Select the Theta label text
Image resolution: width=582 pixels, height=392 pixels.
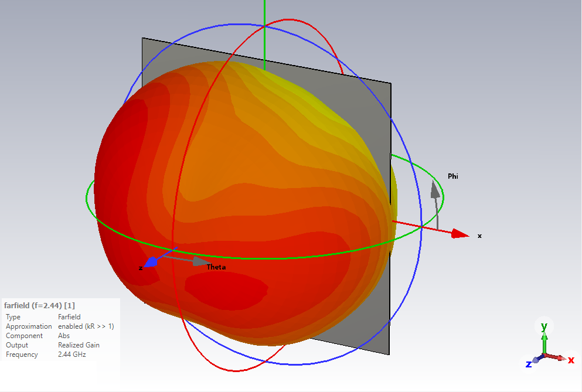coord(216,267)
